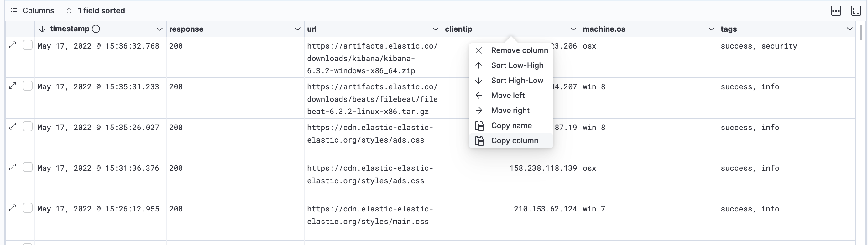868x245 pixels.
Task: Select the checkbox for the 15:31:36.376 row
Action: click(x=28, y=167)
